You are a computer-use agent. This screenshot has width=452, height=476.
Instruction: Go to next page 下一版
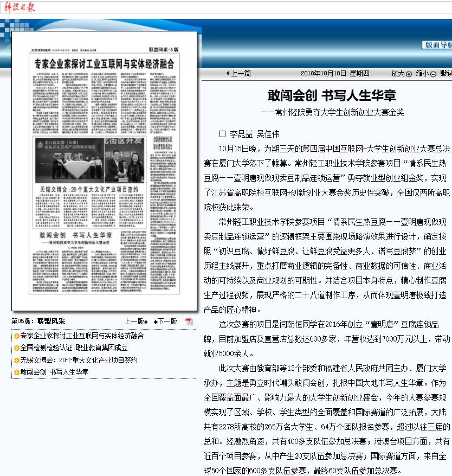click(x=165, y=321)
